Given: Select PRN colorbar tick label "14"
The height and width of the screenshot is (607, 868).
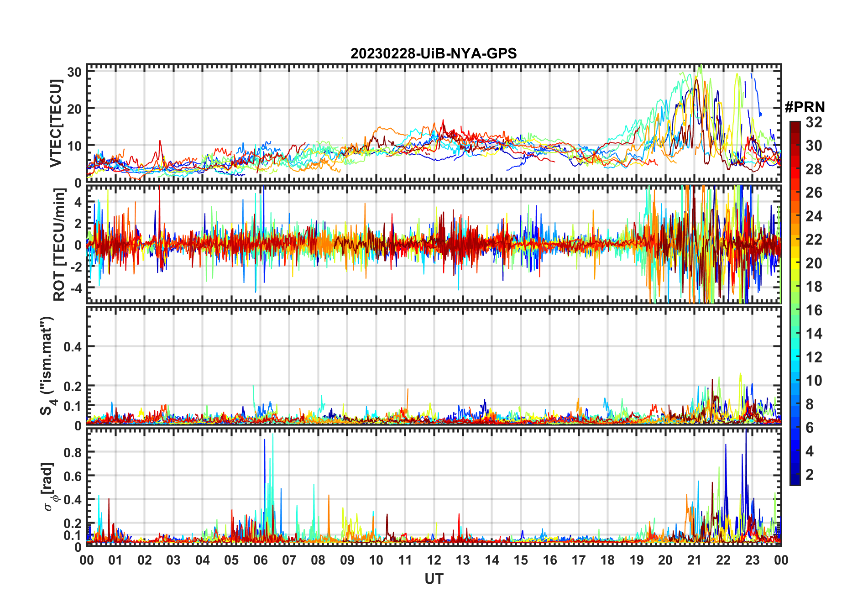Looking at the screenshot, I should click(x=814, y=334).
